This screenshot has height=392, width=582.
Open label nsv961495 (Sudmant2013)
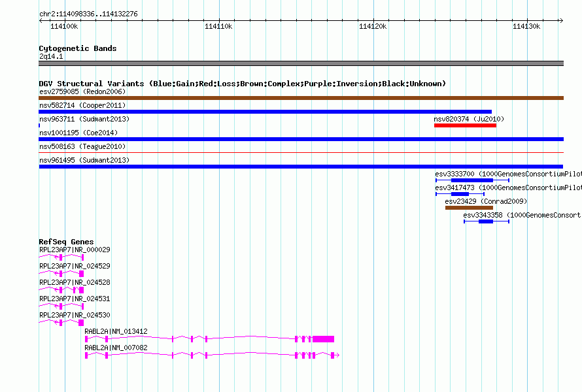(84, 160)
